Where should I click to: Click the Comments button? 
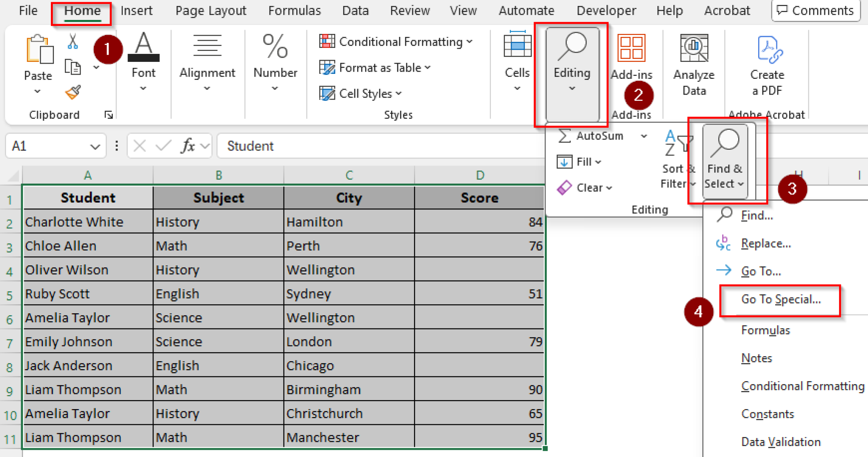[815, 11]
